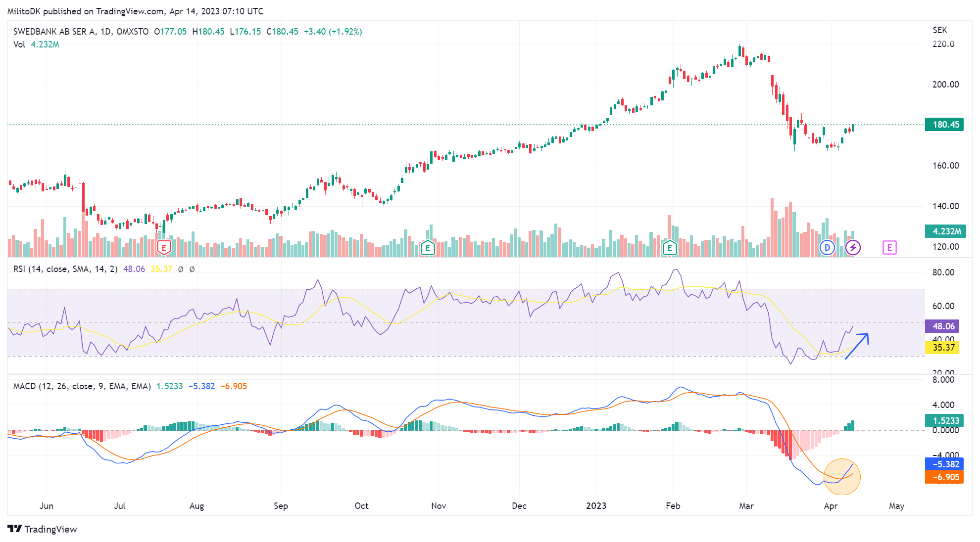Viewport: 980px width, 542px height.
Task: Click the orange -6.905 signal axis tag
Action: coord(944,477)
